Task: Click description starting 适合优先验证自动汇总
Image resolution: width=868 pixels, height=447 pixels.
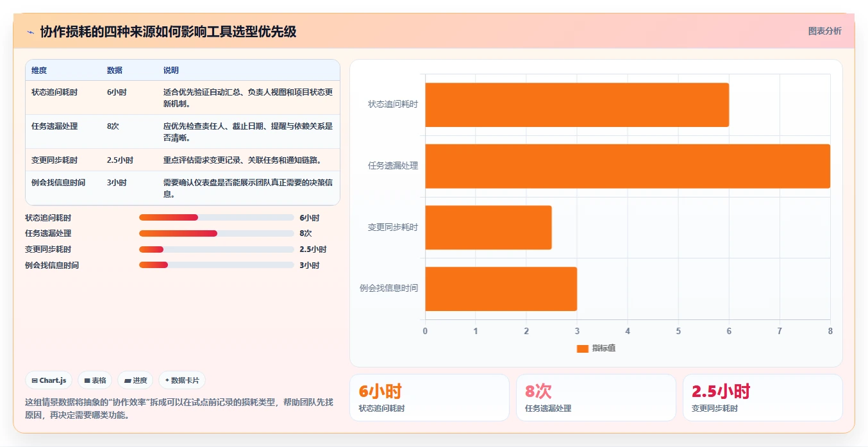Action: 248,98
